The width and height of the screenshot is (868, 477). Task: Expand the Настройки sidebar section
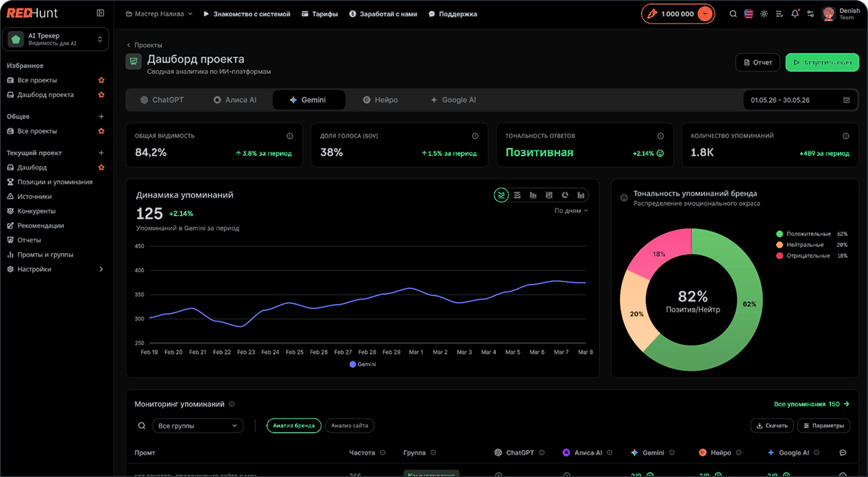[x=56, y=269]
